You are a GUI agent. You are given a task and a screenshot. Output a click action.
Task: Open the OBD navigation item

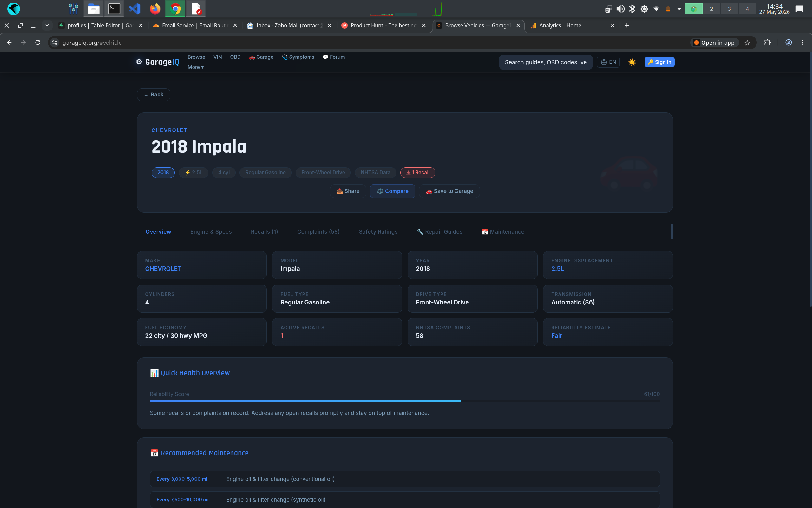(x=235, y=57)
